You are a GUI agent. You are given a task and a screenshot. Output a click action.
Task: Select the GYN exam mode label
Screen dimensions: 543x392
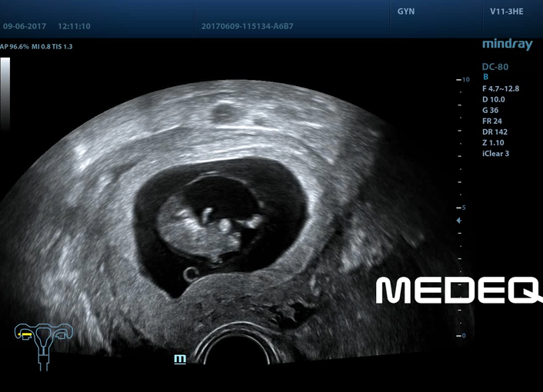pos(407,12)
